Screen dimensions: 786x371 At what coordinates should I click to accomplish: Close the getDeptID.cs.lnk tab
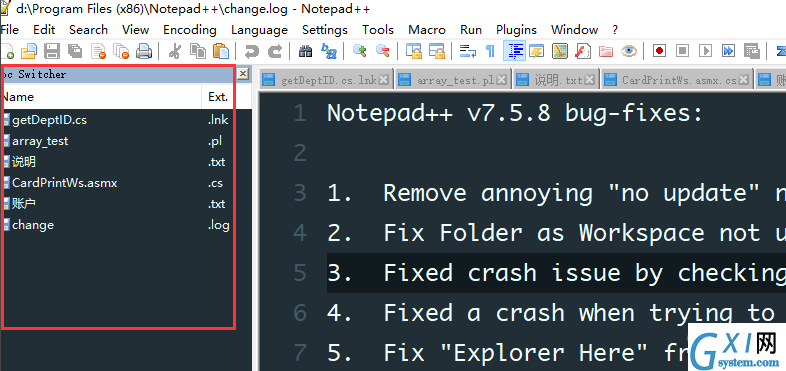click(x=383, y=80)
